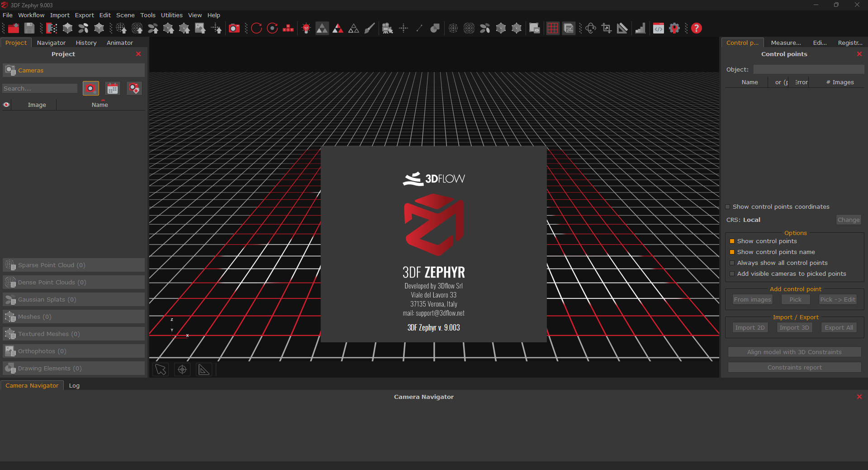Open the Scene menu
This screenshot has width=868, height=470.
tap(125, 15)
